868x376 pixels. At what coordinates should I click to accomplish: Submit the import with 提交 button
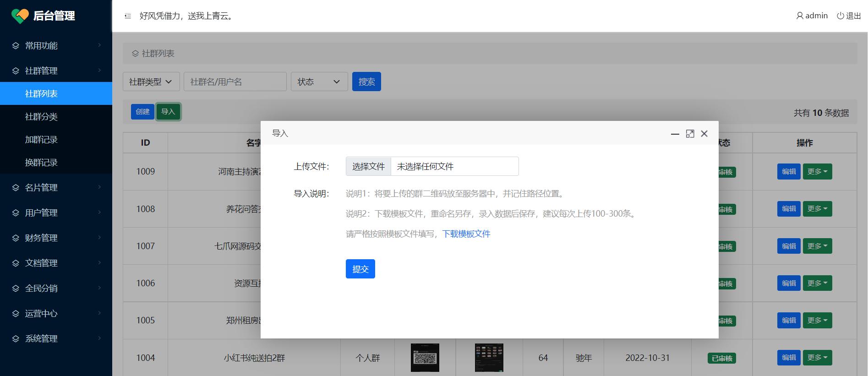click(x=360, y=269)
